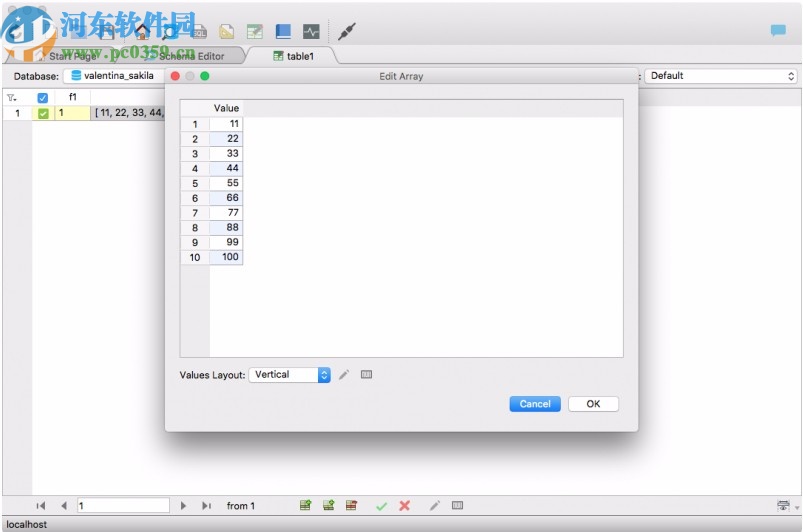This screenshot has height=532, width=803.
Task: Select the cell with value 88
Action: pos(226,227)
